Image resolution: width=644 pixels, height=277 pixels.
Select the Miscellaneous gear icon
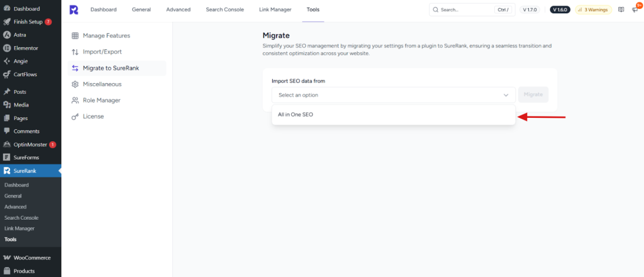75,84
